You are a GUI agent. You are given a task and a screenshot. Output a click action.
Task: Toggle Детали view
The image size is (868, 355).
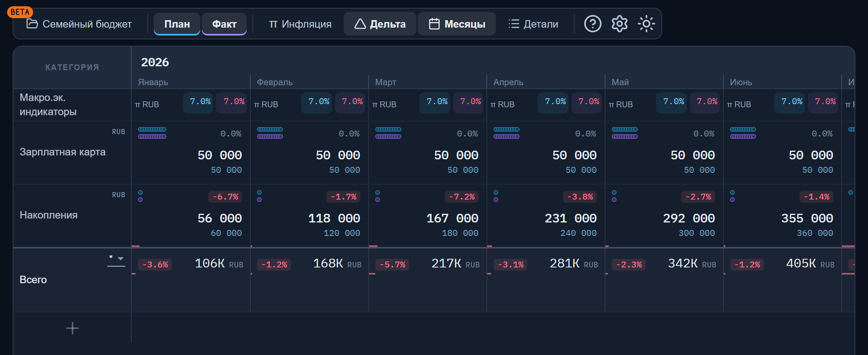coord(533,24)
